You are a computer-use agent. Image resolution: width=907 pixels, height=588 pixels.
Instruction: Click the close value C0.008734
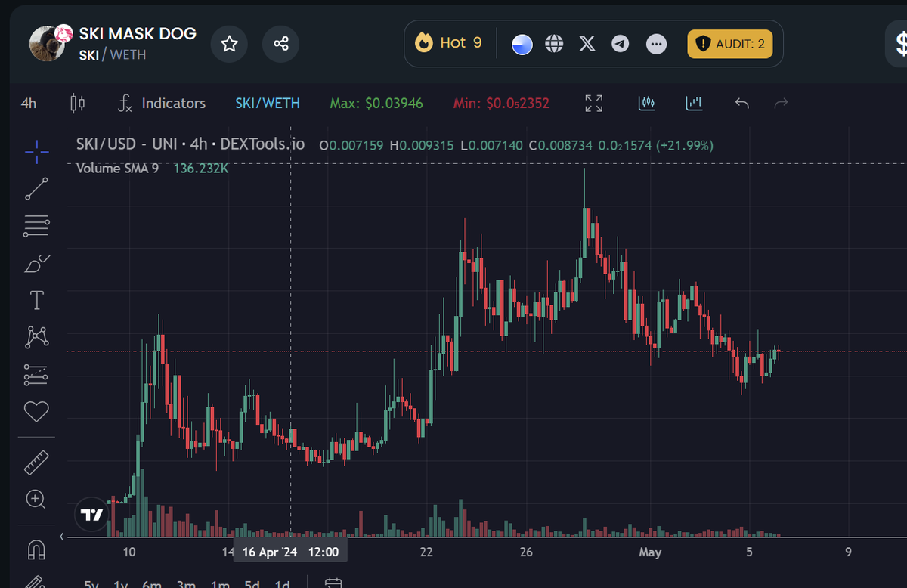(x=560, y=144)
